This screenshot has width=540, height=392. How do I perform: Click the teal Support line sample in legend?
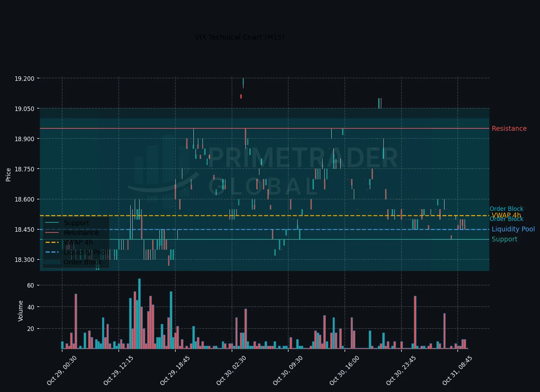tap(52, 223)
